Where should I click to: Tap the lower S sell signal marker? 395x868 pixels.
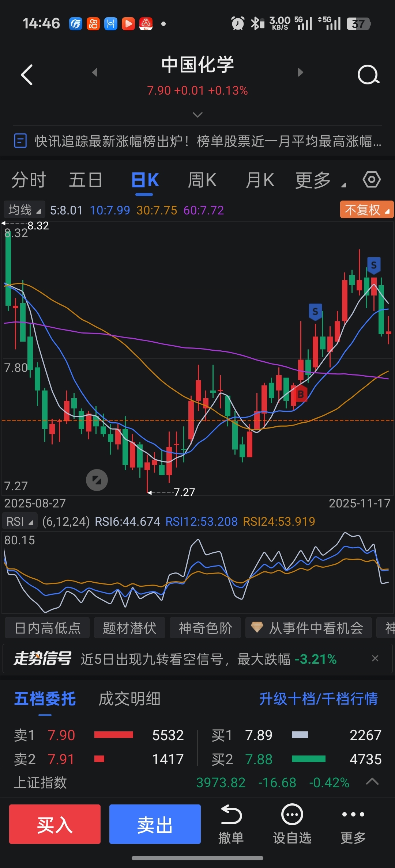coord(315,312)
